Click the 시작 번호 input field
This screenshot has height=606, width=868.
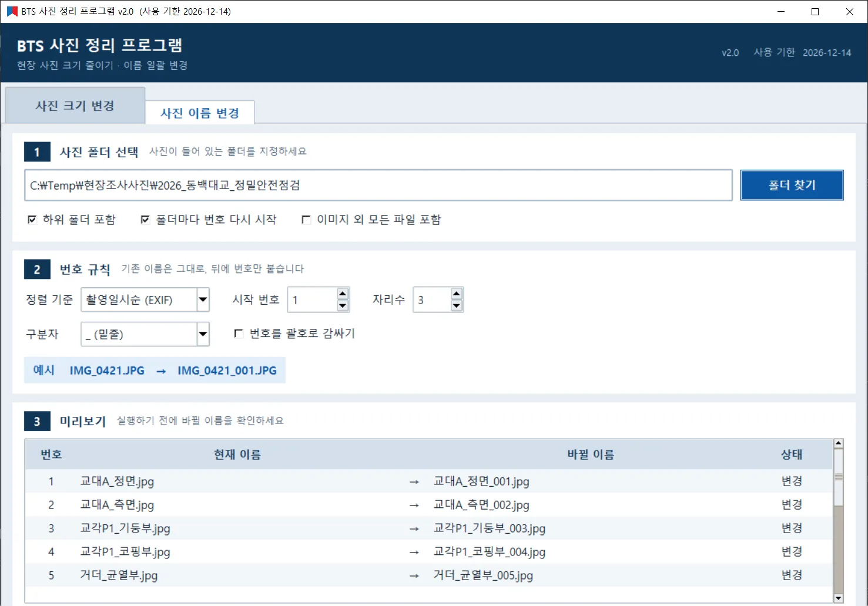tap(312, 300)
